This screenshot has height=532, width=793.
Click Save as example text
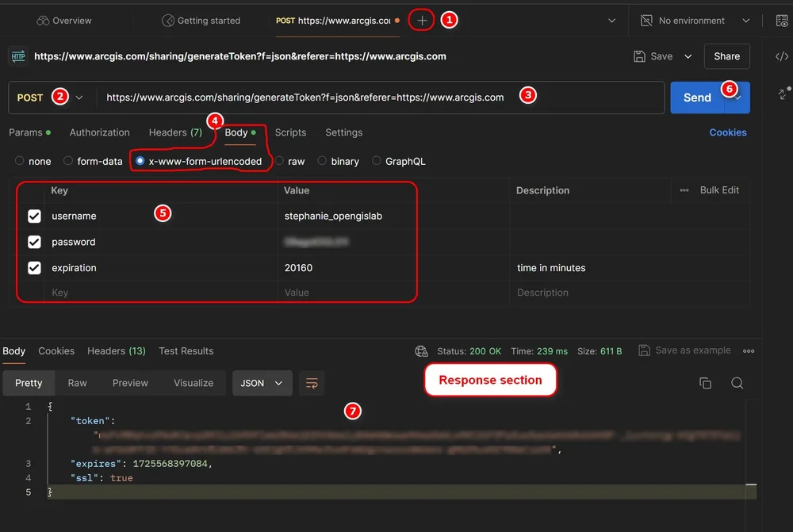click(x=693, y=350)
